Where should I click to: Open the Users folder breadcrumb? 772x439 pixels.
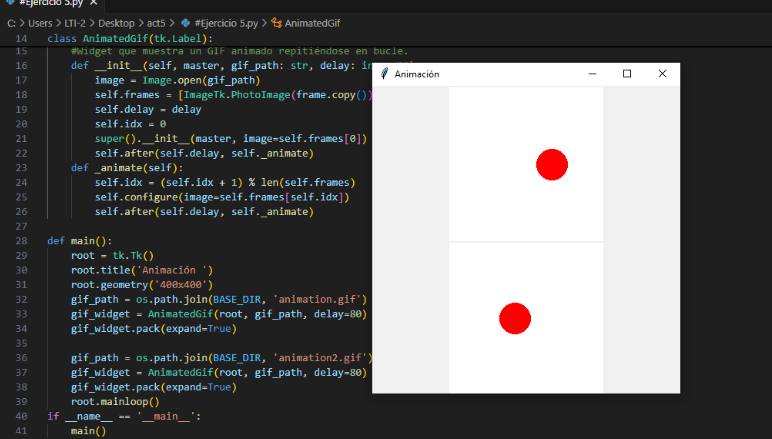40,22
